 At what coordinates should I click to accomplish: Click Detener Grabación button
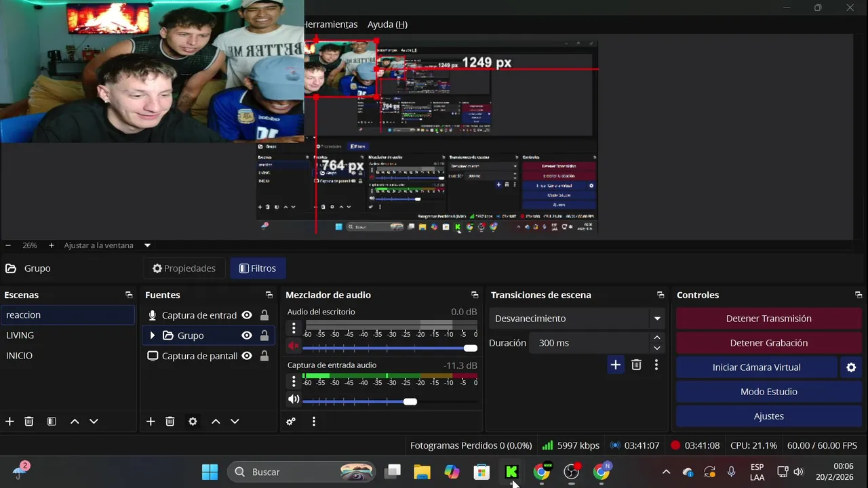[x=768, y=343]
